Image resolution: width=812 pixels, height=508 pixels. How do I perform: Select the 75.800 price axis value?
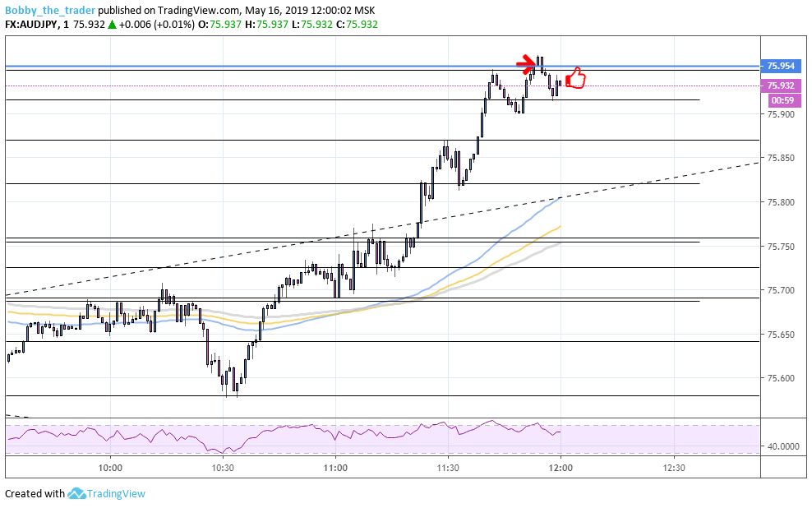point(781,202)
